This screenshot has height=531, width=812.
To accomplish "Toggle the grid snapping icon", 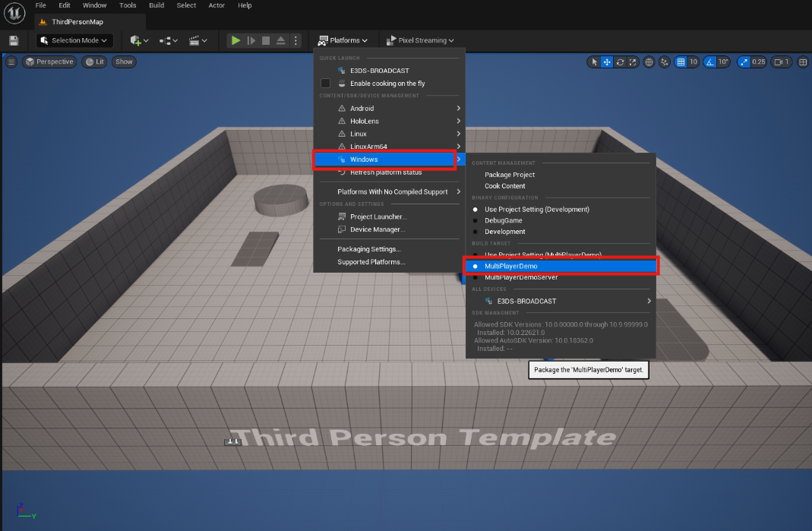I will tap(681, 62).
